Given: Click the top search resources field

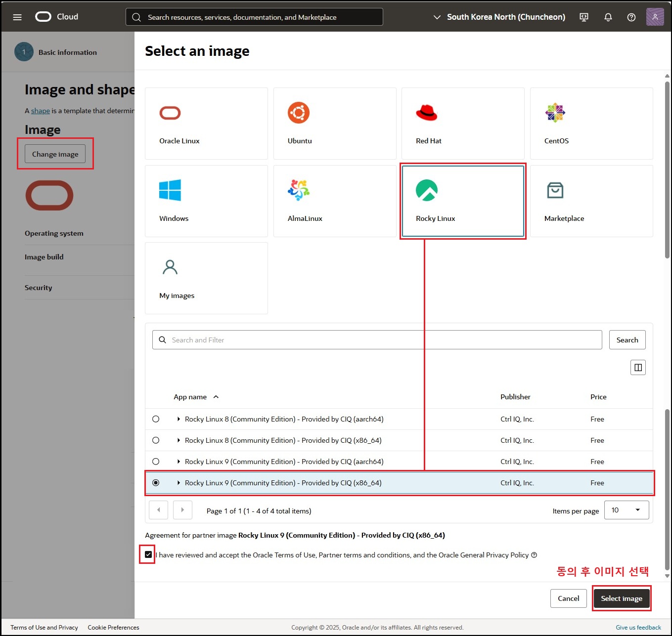Looking at the screenshot, I should coord(254,17).
